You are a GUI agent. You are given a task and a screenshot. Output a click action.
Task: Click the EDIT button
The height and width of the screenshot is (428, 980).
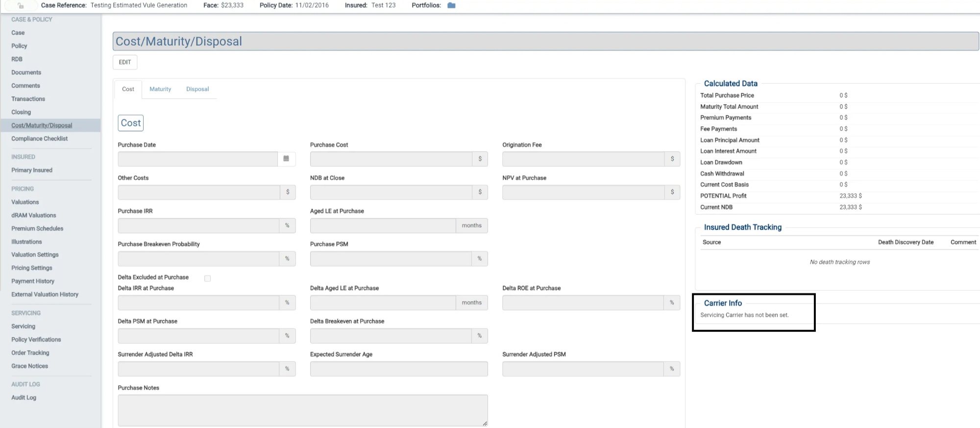(x=125, y=62)
